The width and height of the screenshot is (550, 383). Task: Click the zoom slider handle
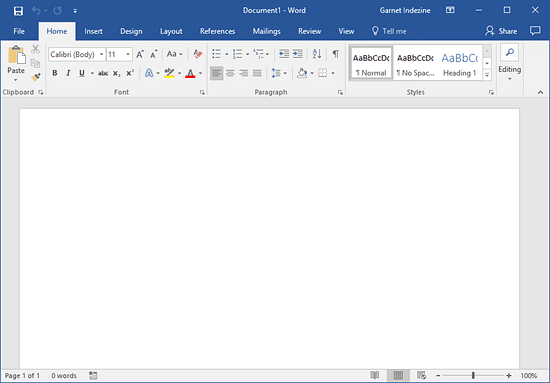click(473, 376)
